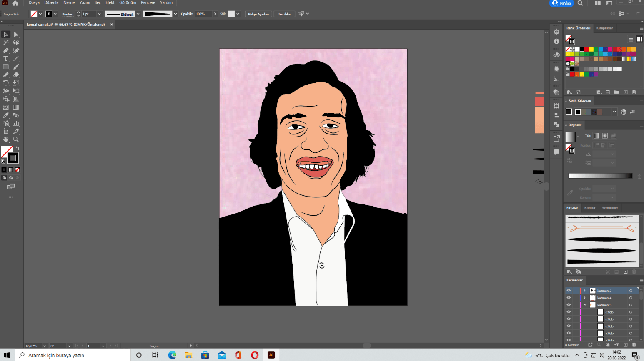Viewport: 644px width, 361px height.
Task: Open the Edit Toolbar three-dots menu
Action: (11, 197)
